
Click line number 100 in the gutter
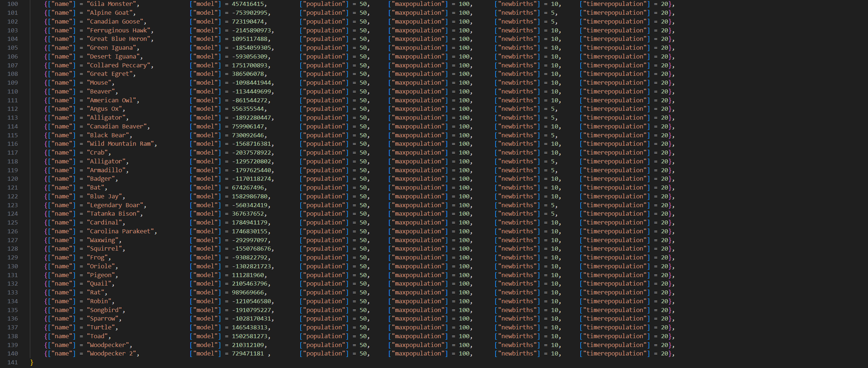click(13, 4)
